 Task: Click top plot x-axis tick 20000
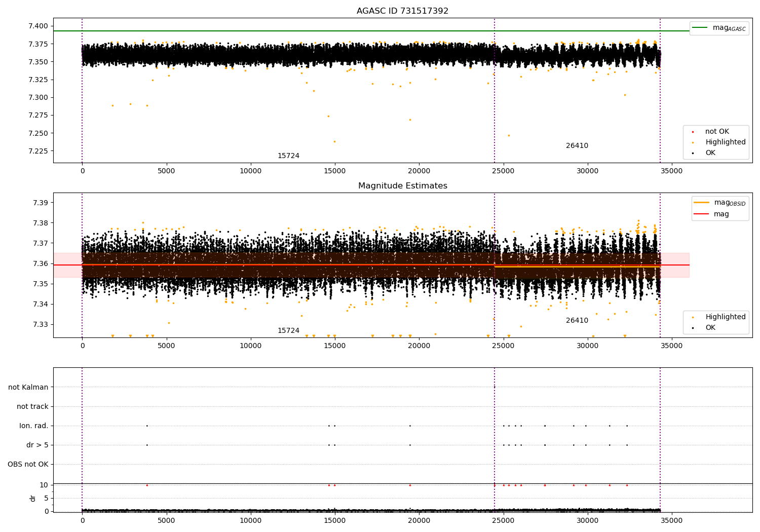tap(419, 171)
